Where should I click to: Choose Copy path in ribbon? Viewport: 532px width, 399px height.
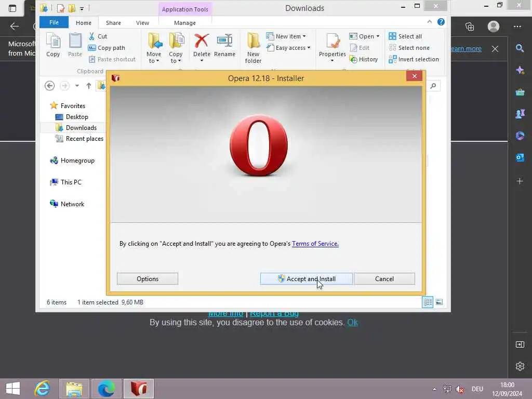click(107, 48)
